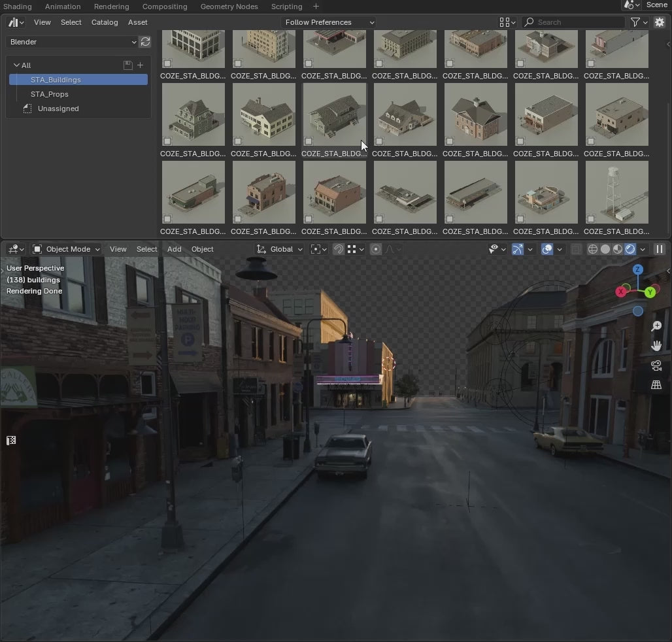Viewport: 672px width, 642px height.
Task: Switch to wireframe viewport shading
Action: [592, 249]
